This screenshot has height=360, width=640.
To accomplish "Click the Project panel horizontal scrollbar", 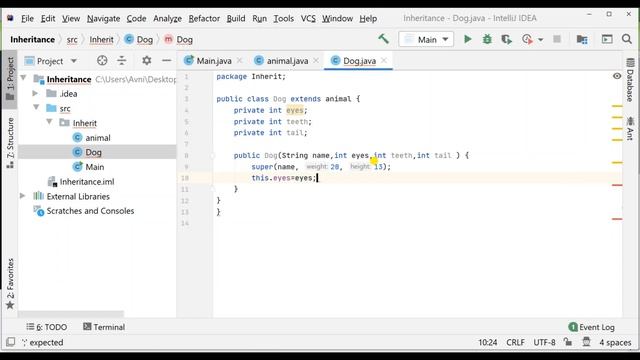I will (71, 314).
